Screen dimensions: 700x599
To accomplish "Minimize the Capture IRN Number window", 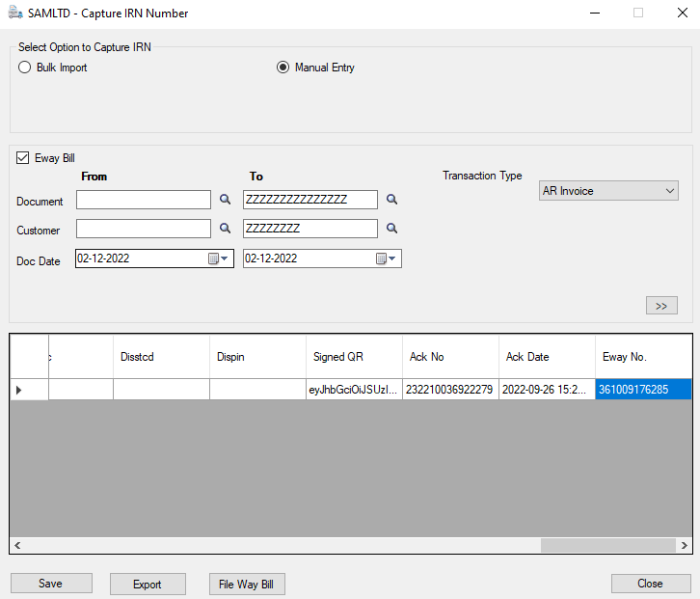I will click(x=595, y=13).
